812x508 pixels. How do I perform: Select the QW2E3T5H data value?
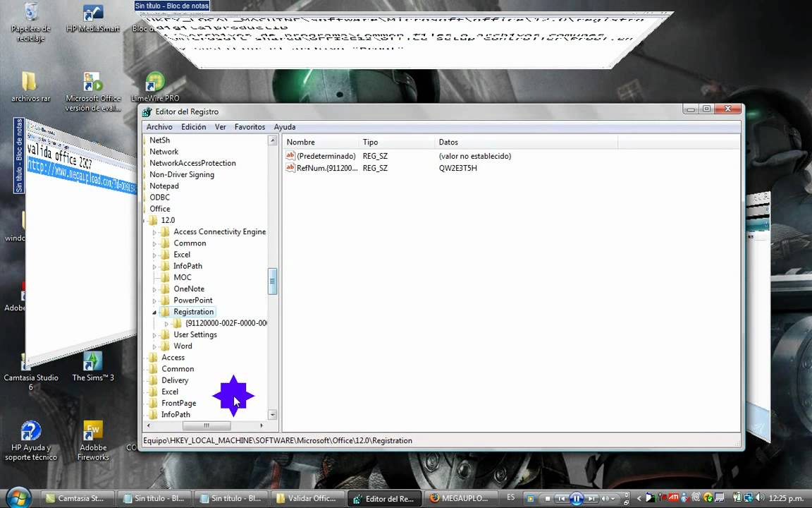457,168
